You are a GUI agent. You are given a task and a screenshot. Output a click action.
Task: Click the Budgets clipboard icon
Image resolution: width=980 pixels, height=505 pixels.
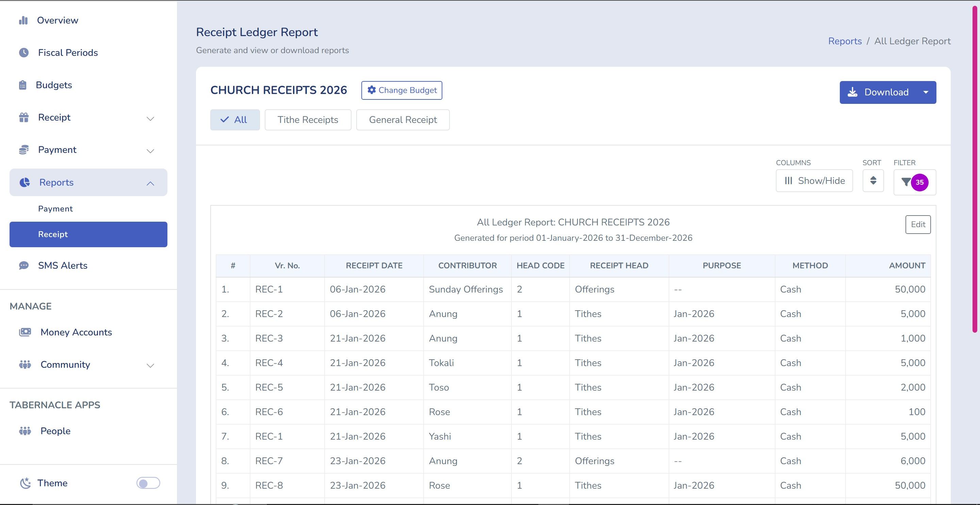[23, 85]
